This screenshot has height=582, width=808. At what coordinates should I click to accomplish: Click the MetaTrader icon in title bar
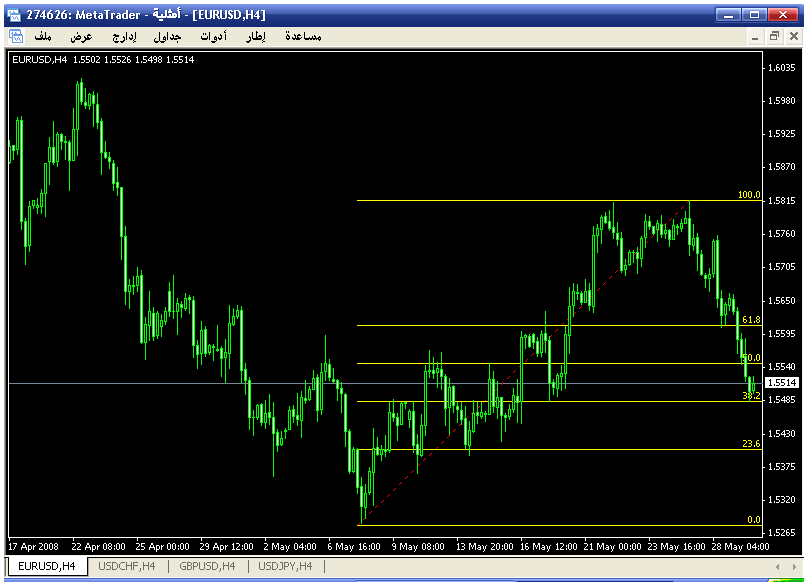14,15
